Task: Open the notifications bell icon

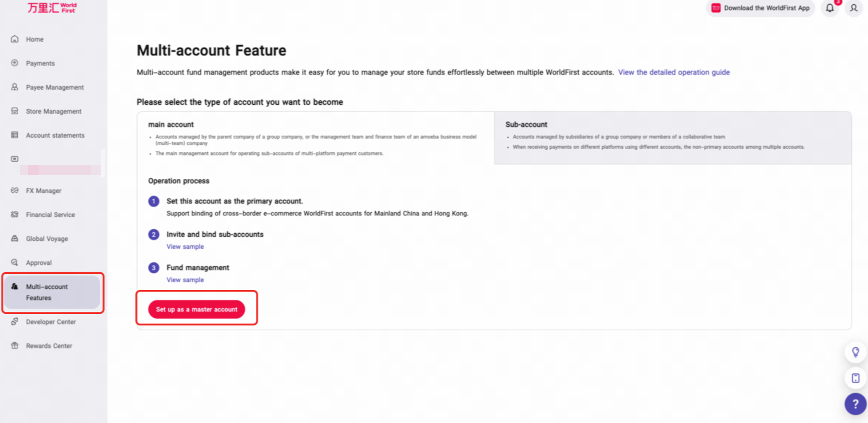Action: [829, 8]
